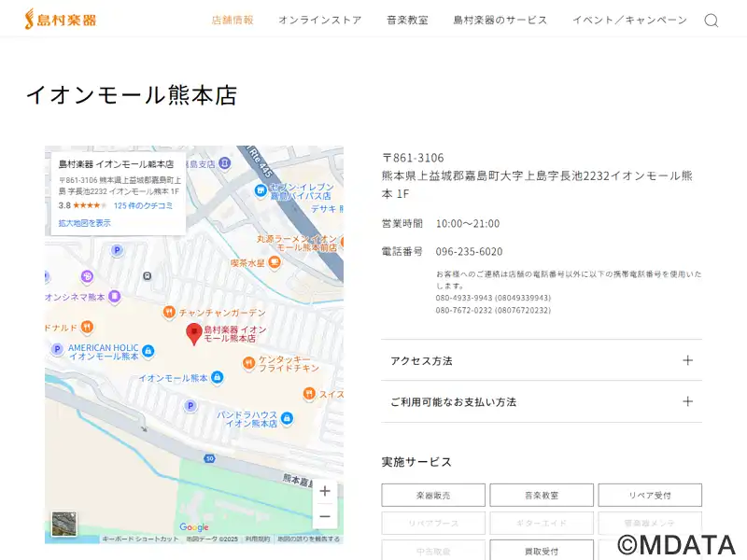Screen dimensions: 747x560
Task: Click the 嘉島支店 map marker
Action: (x=224, y=163)
